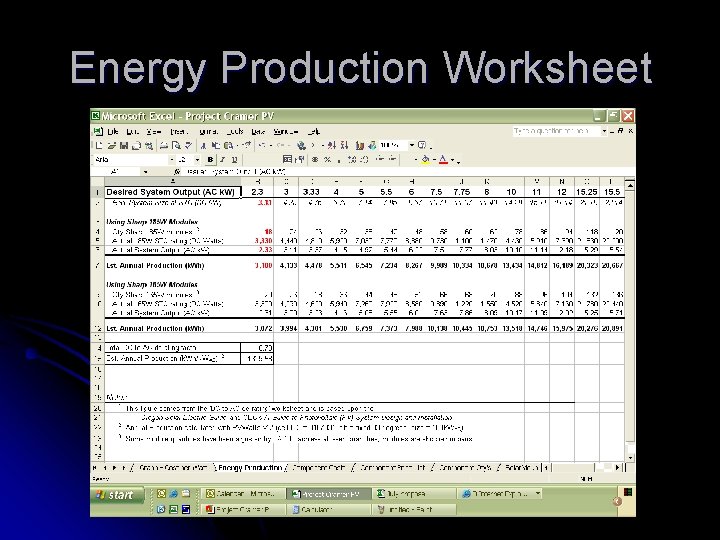The height and width of the screenshot is (540, 720).
Task: Apply the Percent Style format icon
Action: 327,159
